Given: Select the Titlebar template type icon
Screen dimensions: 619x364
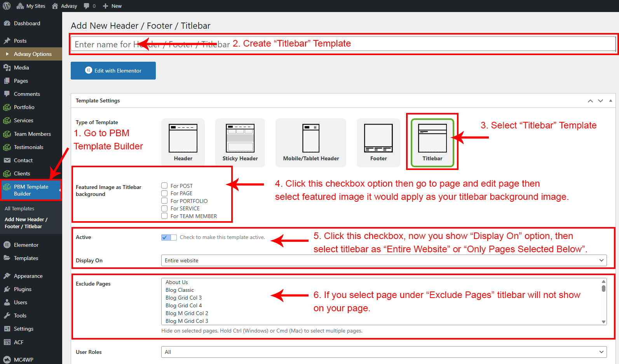Looking at the screenshot, I should (x=432, y=138).
